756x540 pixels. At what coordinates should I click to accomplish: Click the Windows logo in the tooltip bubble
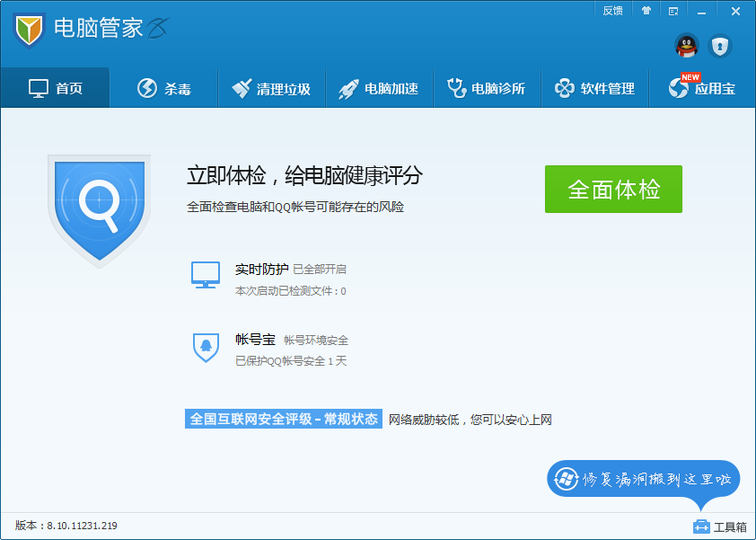click(x=566, y=479)
